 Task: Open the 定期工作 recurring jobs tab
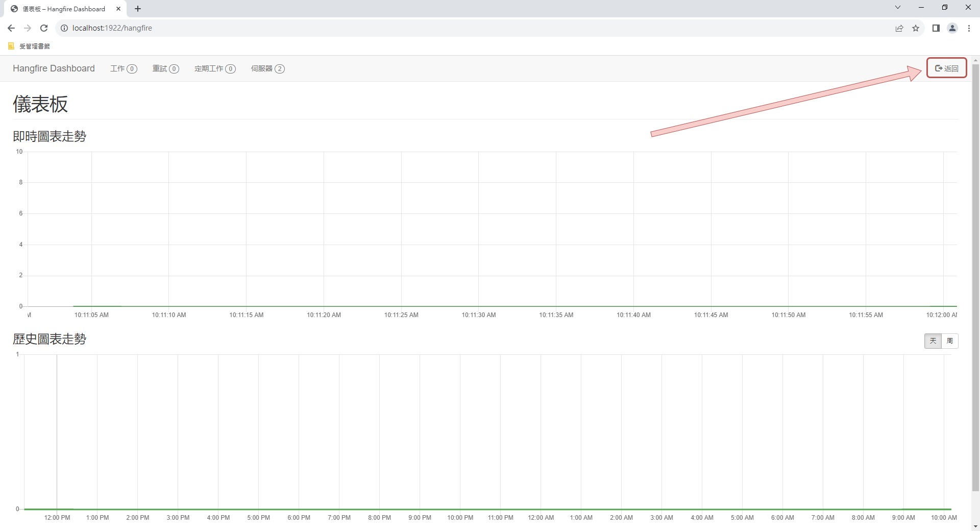(215, 68)
